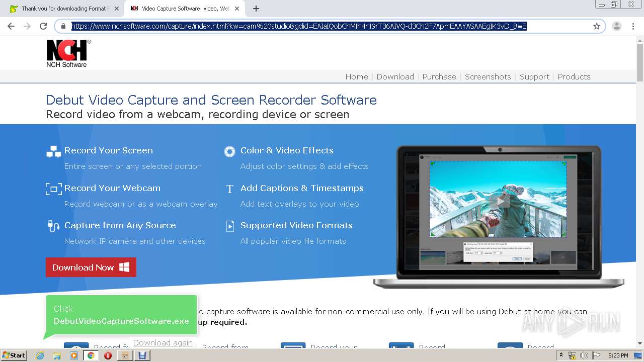Click the Chrome icon in the taskbar
Screen dimensions: 644x362
click(91, 355)
